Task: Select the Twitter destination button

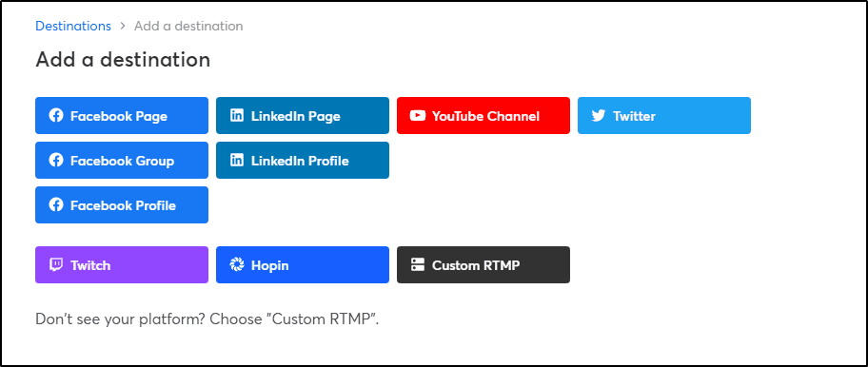Action: (x=664, y=115)
